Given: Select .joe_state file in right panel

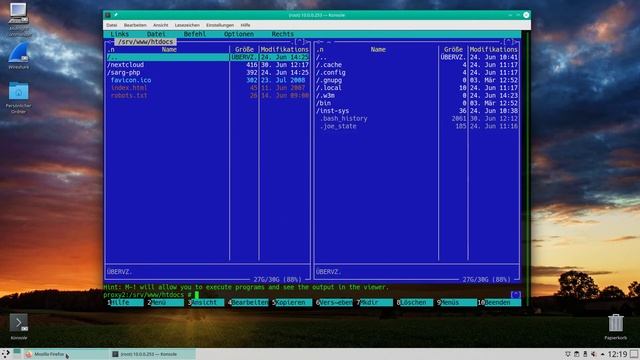Looking at the screenshot, I should click(x=417, y=127).
